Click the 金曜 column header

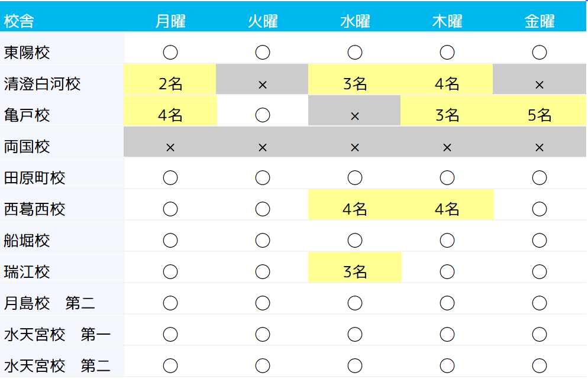539,21
